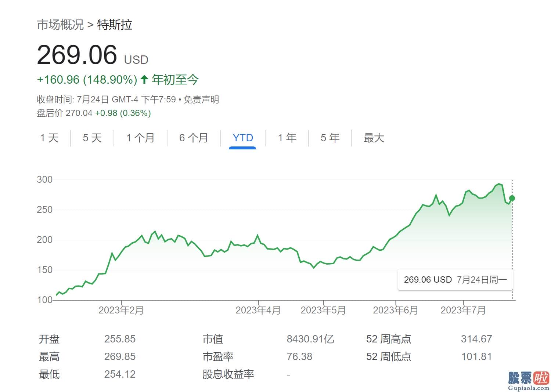Click the 200 y-axis label
The image size is (551, 392).
(x=45, y=240)
